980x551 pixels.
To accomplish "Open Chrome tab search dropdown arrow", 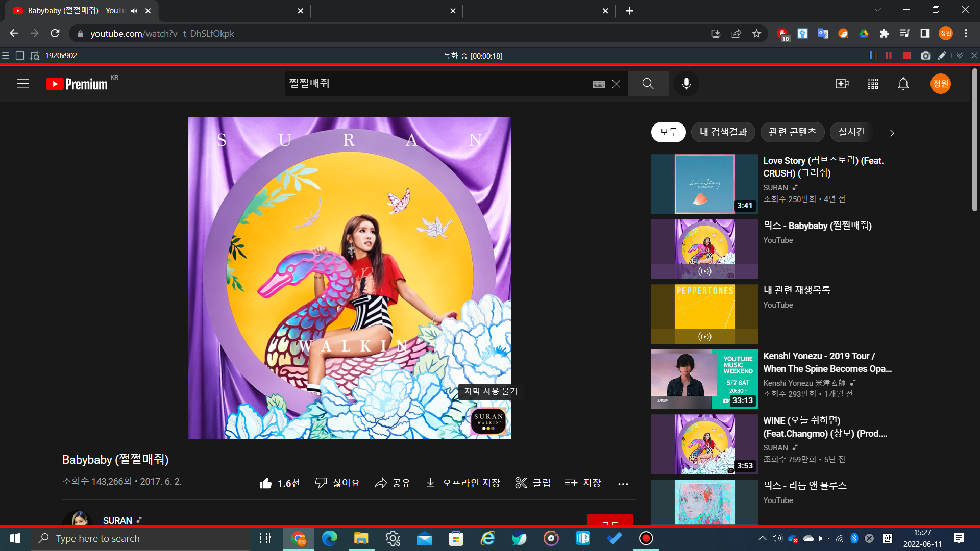I will 877,10.
